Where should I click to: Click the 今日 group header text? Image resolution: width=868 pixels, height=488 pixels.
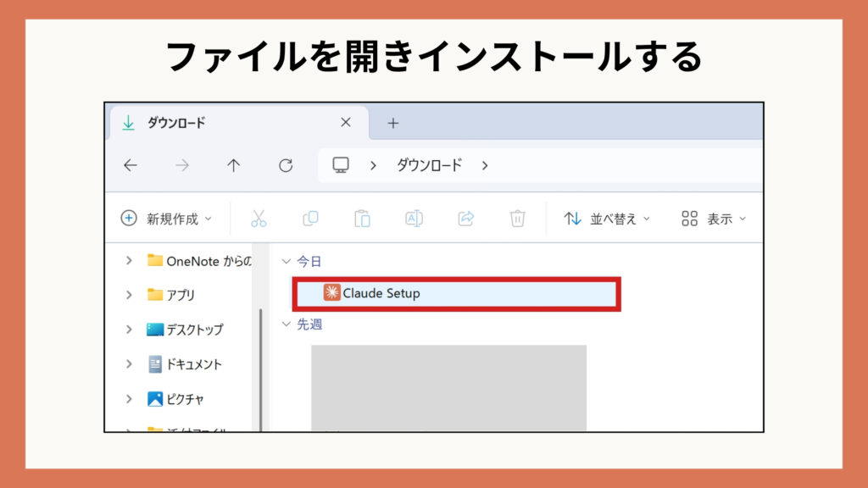pyautogui.click(x=309, y=261)
